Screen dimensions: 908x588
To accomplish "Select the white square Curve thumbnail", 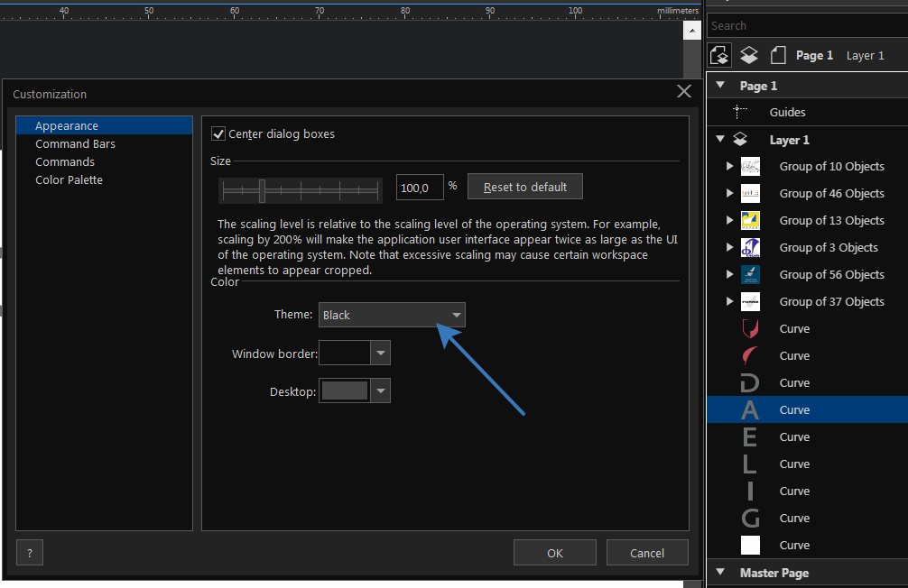I will (750, 546).
